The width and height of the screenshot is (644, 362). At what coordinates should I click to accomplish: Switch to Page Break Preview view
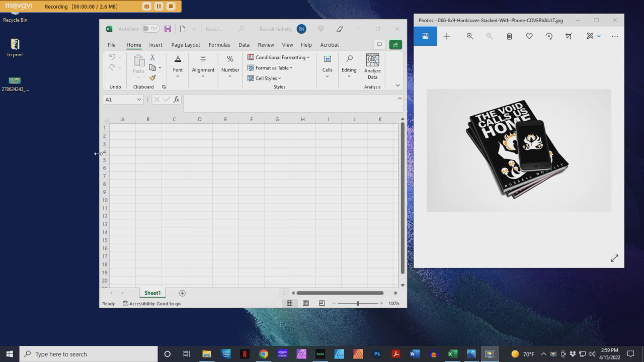pyautogui.click(x=321, y=303)
